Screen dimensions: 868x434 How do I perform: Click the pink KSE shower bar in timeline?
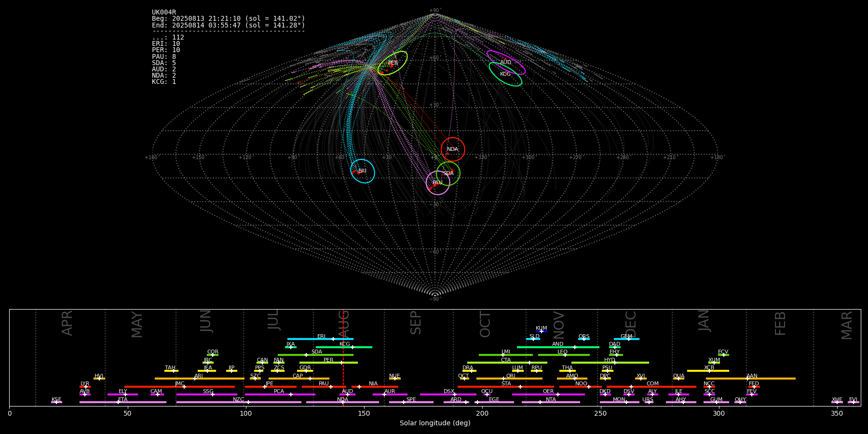[x=56, y=402]
